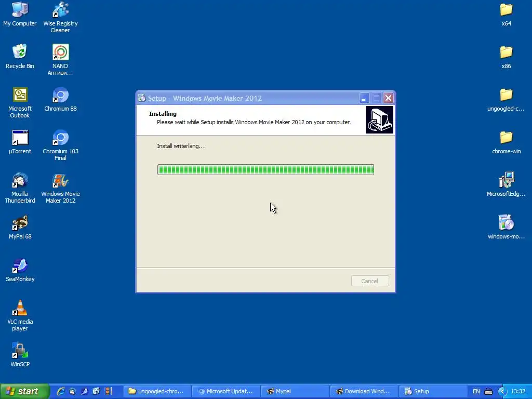Click the 'Install writerlang...' status text
532x399 pixels.
tap(181, 146)
